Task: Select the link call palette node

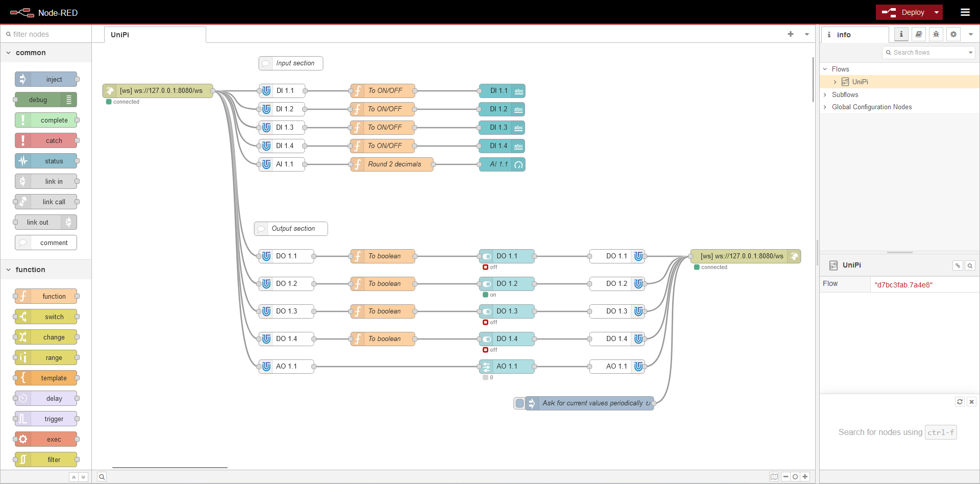Action: pos(46,202)
